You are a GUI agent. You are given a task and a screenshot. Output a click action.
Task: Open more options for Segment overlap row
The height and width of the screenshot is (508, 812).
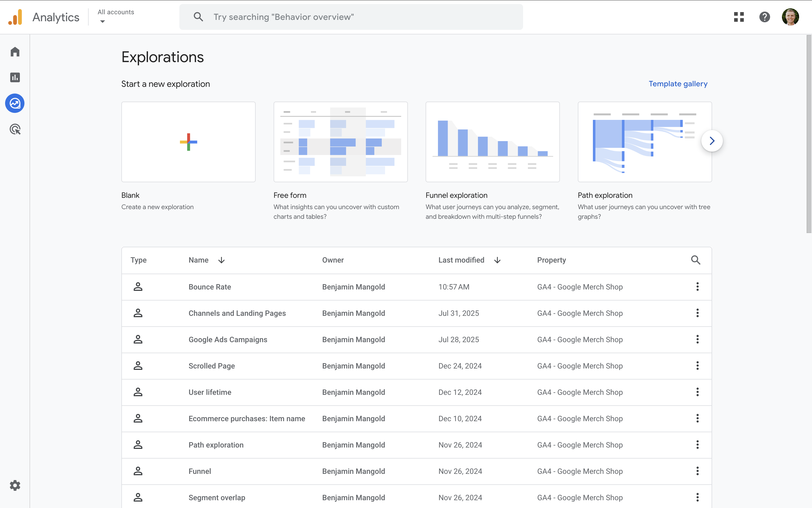click(697, 497)
